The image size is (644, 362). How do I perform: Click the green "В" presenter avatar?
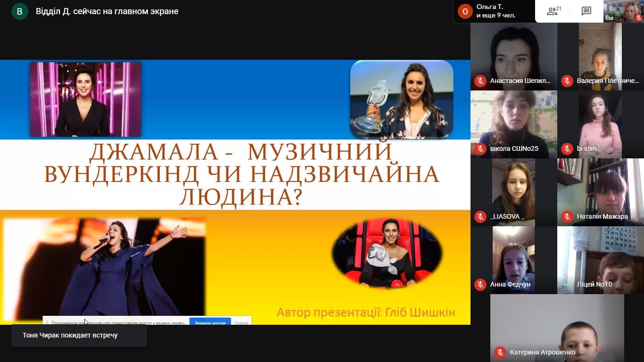[x=19, y=11]
